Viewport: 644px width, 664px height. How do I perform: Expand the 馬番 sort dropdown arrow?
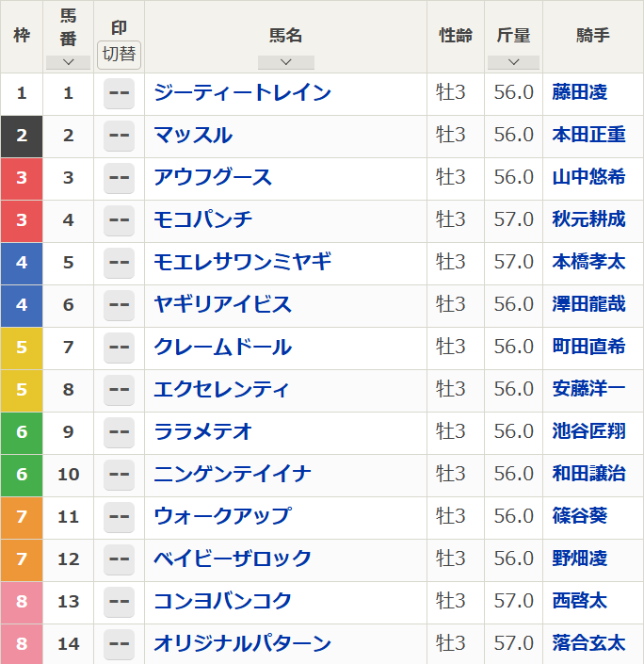(x=68, y=62)
